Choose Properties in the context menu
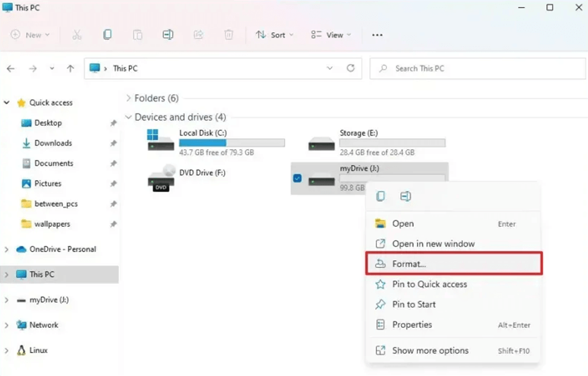This screenshot has width=588, height=376. [412, 324]
